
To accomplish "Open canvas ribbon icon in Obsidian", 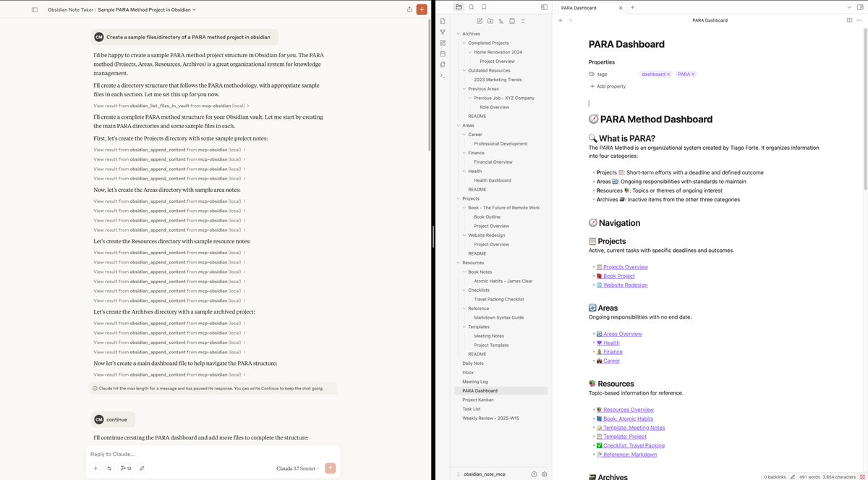I will click(x=443, y=43).
